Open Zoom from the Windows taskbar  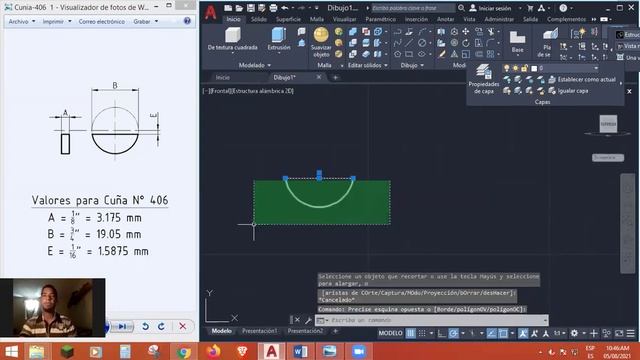pyautogui.click(x=359, y=351)
